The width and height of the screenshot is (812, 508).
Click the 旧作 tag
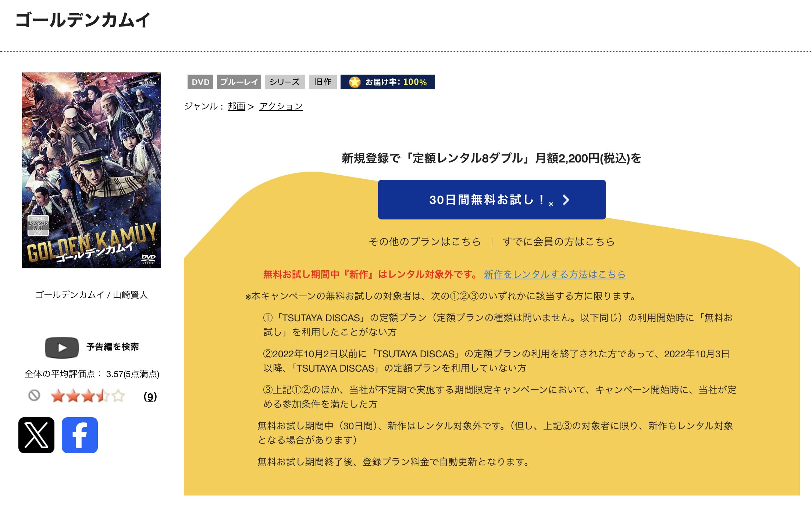[323, 82]
